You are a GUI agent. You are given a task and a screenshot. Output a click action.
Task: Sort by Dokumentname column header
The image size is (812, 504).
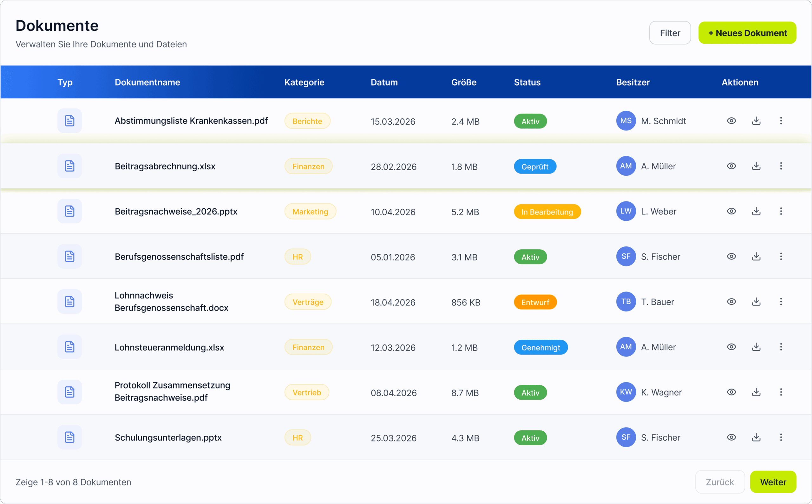coord(147,82)
